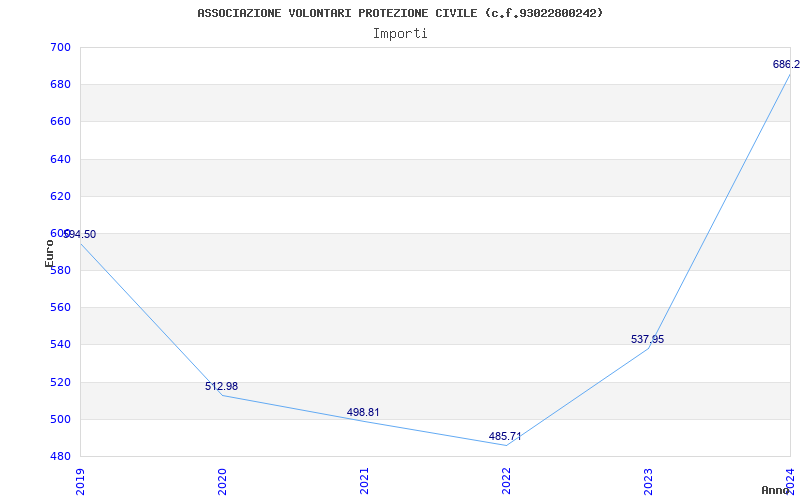800x500 pixels.
Task: Click the 537.95 data label
Action: coord(647,339)
